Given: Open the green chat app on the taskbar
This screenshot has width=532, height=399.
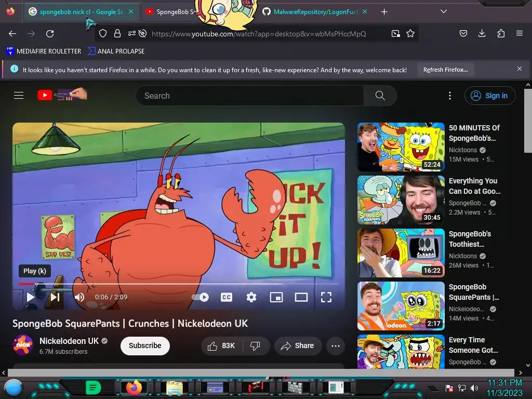Looking at the screenshot, I should click(x=93, y=387).
